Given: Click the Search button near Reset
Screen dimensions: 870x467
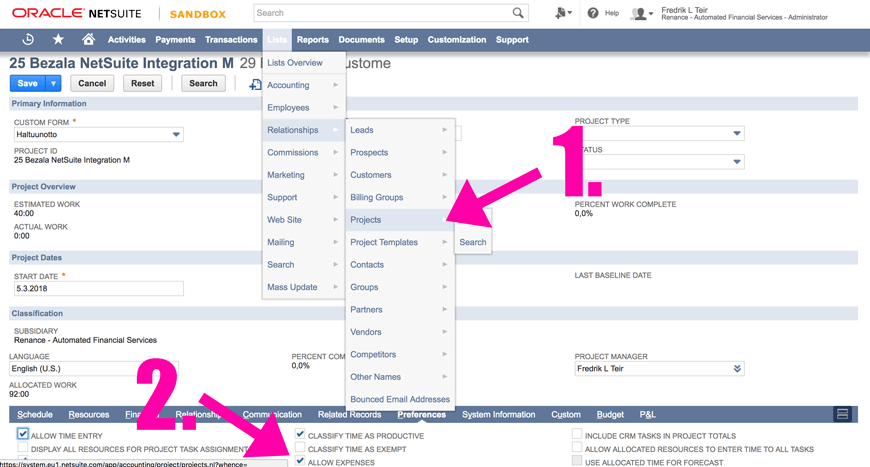Looking at the screenshot, I should click(x=203, y=83).
